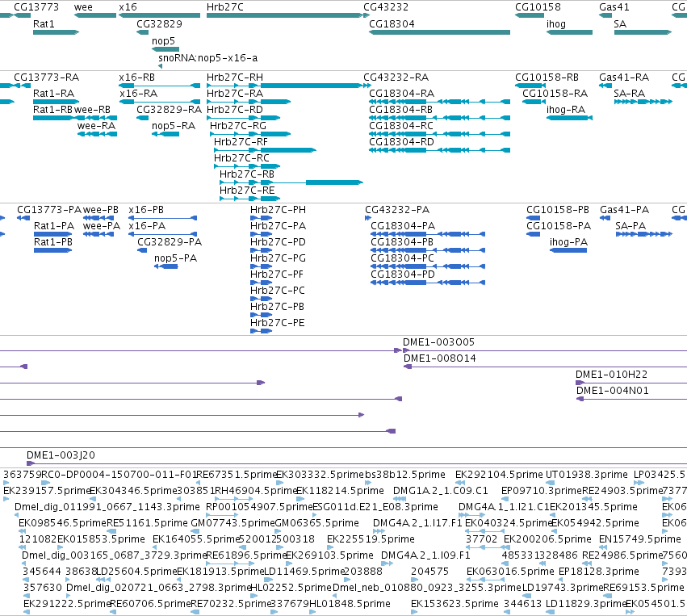The height and width of the screenshot is (616, 687).
Task: Select the ihog gene label
Action: point(556,23)
